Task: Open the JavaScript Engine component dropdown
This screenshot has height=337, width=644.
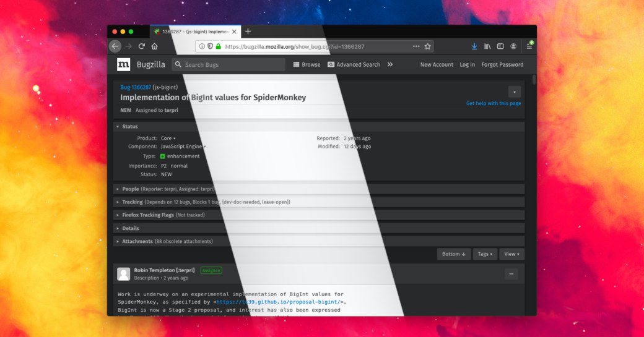Action: 183,147
